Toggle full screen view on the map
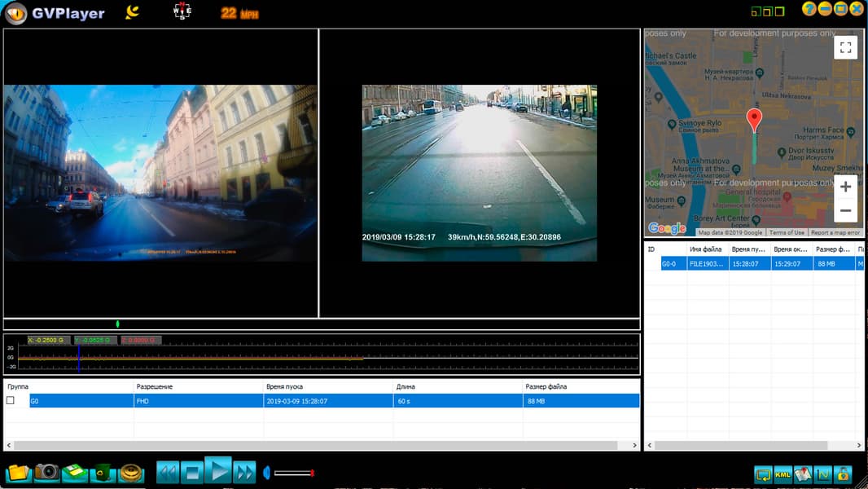Image resolution: width=868 pixels, height=489 pixels. (845, 47)
